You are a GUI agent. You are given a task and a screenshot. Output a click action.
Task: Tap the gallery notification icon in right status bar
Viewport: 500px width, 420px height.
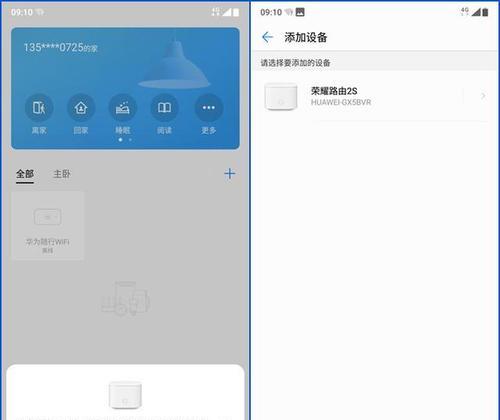point(300,12)
